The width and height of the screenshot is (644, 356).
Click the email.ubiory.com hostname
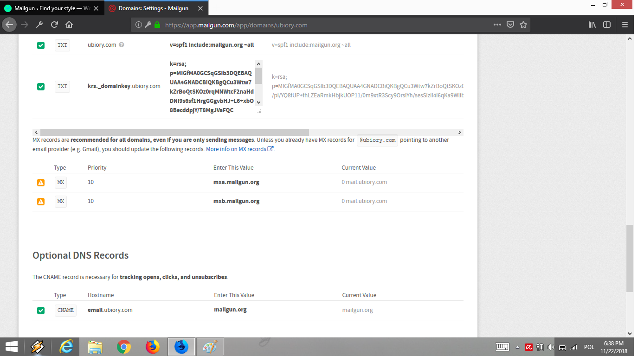(x=110, y=310)
